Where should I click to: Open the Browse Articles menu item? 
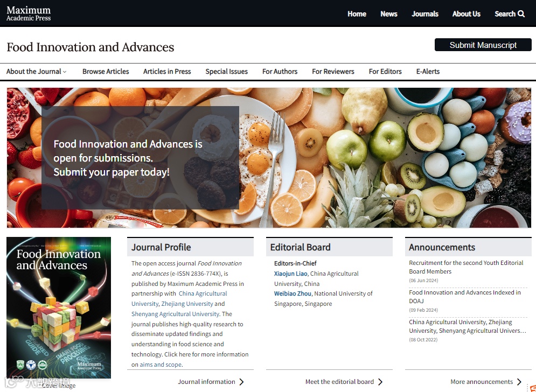pos(106,72)
